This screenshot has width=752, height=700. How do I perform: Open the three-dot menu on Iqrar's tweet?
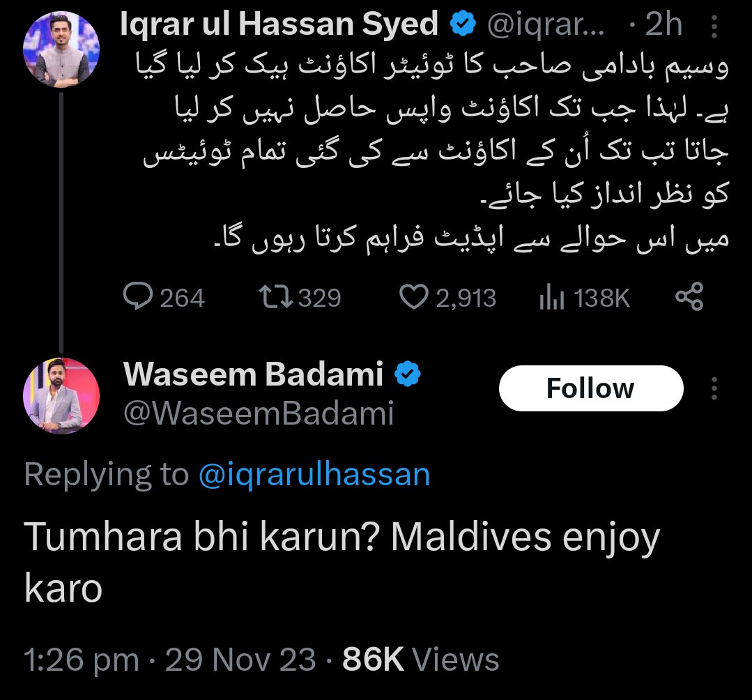[714, 26]
